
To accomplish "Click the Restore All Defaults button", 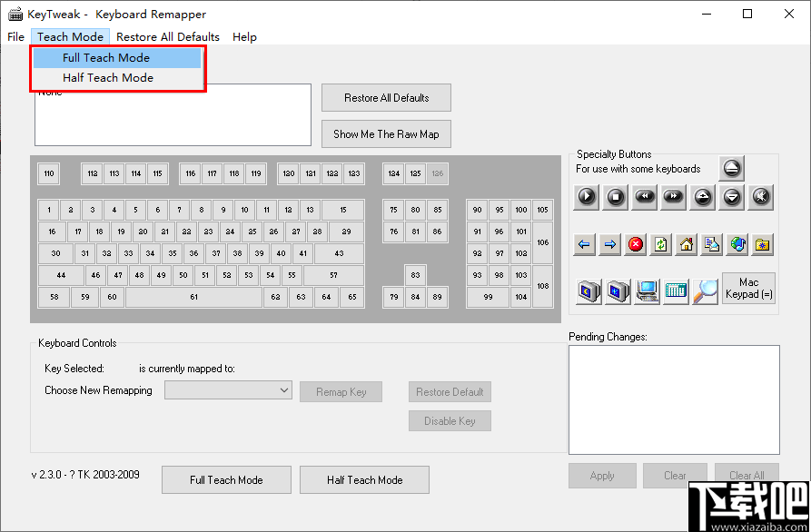I will [x=385, y=97].
